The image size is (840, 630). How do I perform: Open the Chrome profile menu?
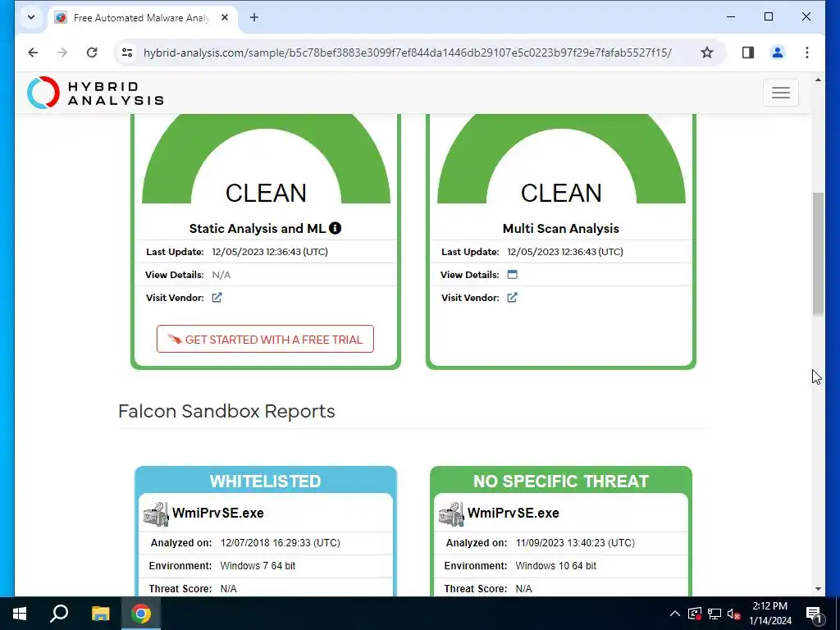click(x=778, y=52)
